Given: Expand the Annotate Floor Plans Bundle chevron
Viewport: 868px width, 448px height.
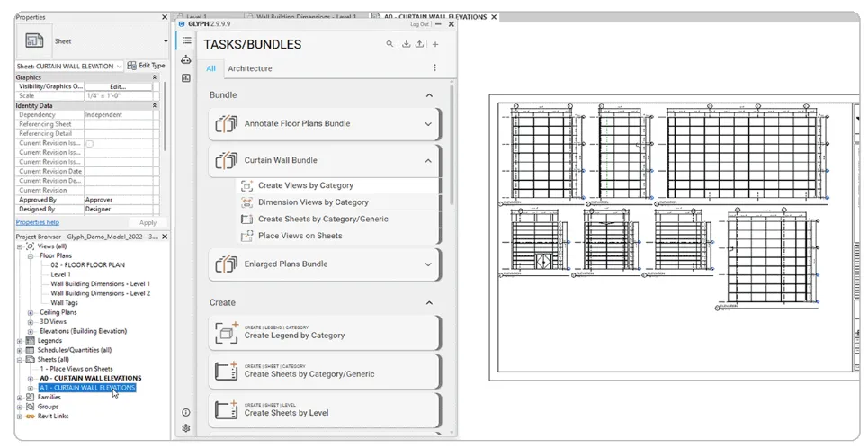Looking at the screenshot, I should coord(428,124).
